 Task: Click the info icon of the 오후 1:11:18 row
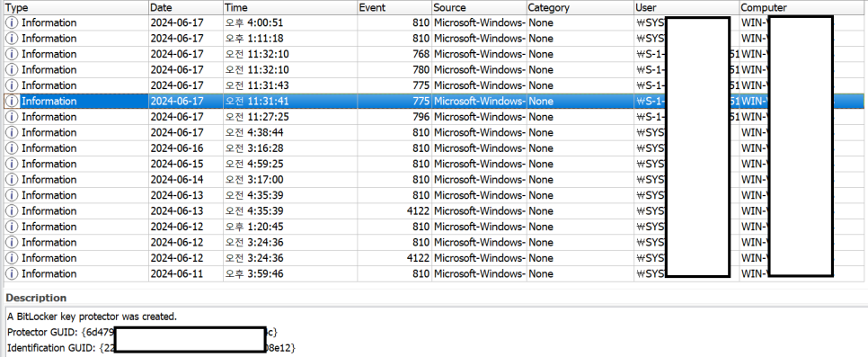[x=11, y=39]
